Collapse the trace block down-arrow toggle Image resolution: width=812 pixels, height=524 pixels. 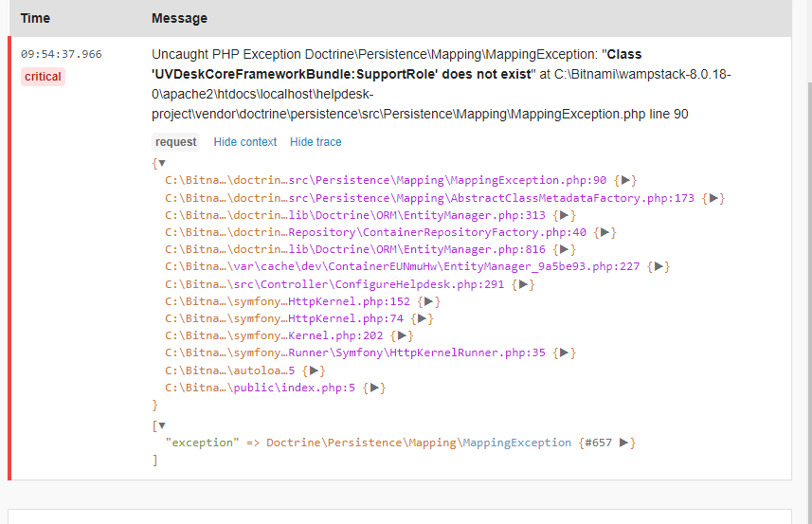pyautogui.click(x=161, y=163)
